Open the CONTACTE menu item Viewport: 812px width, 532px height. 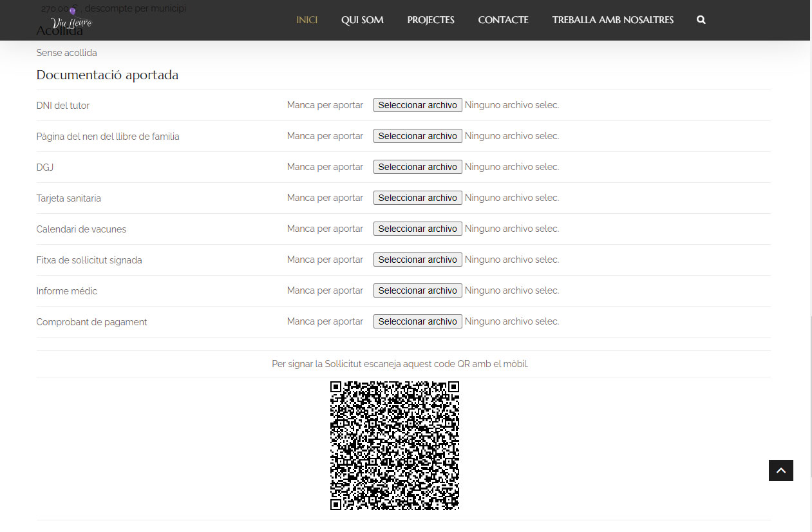click(504, 20)
